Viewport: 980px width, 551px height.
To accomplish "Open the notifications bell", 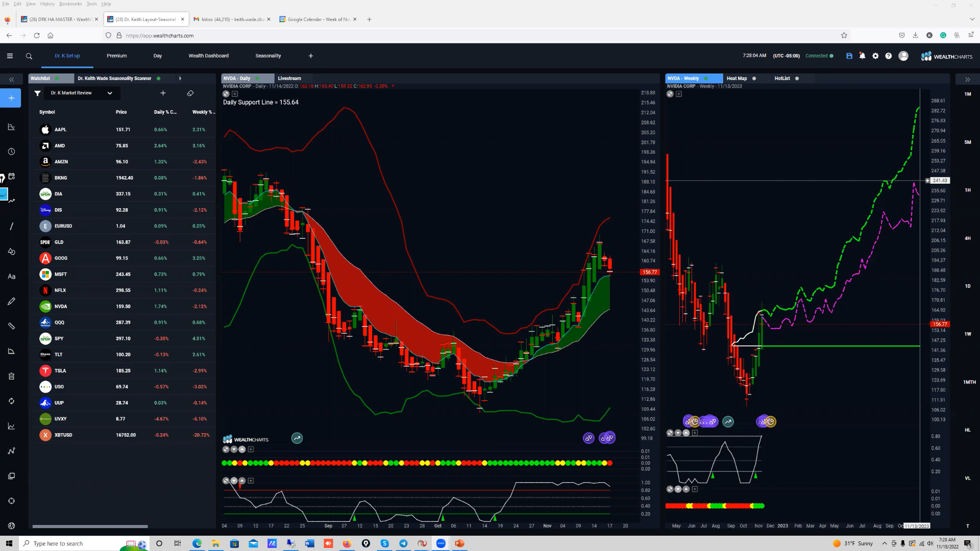I will (862, 56).
